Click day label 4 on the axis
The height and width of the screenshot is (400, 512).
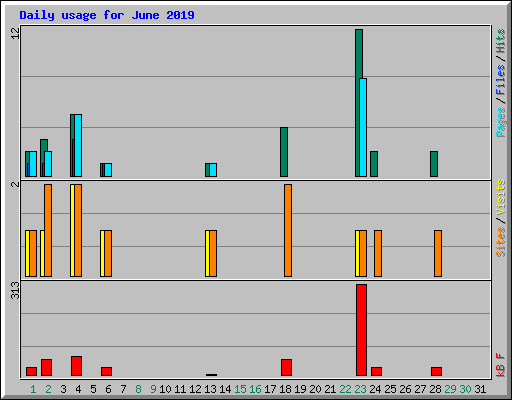pos(78,389)
